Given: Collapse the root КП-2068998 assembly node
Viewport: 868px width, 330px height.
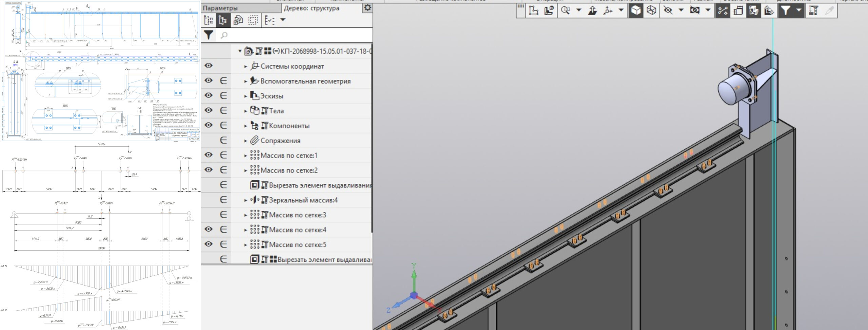Looking at the screenshot, I should point(240,51).
